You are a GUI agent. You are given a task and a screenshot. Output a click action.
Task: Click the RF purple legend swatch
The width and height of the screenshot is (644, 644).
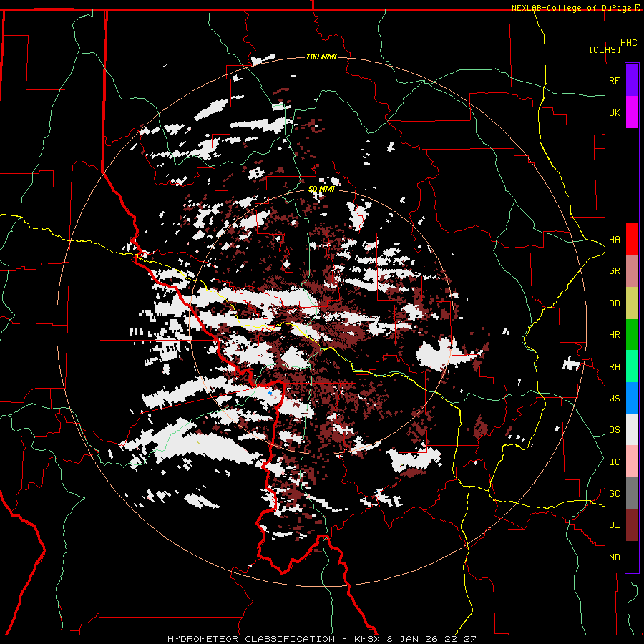(x=632, y=80)
